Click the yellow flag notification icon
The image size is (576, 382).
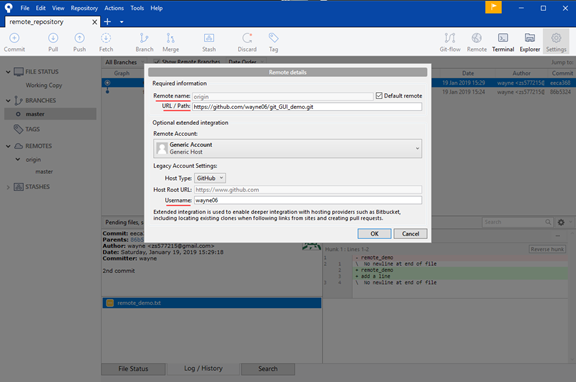493,7
